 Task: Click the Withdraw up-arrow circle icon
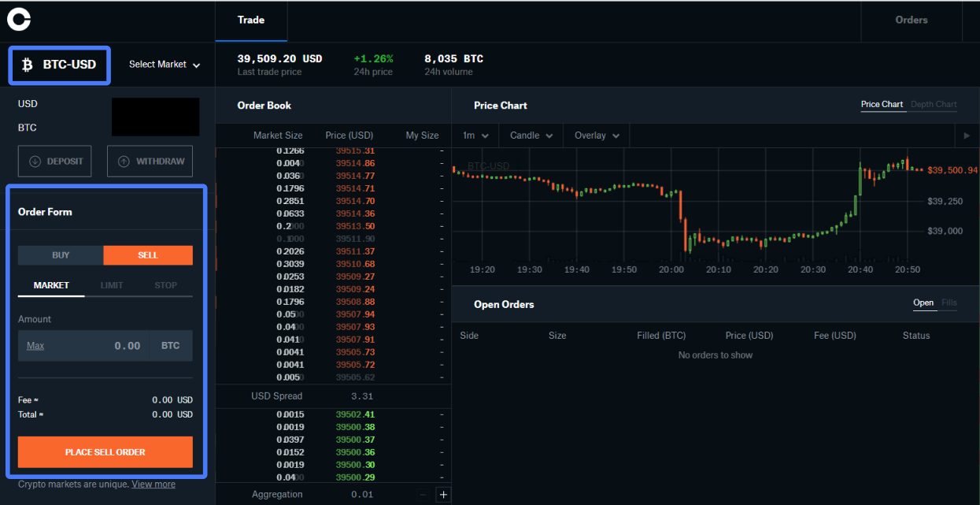tap(124, 162)
